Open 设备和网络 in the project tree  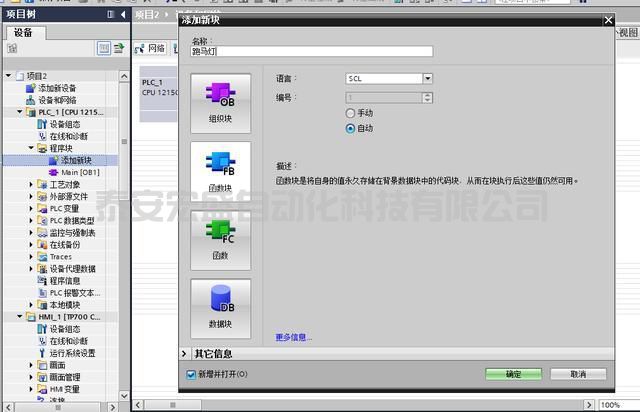coord(62,100)
